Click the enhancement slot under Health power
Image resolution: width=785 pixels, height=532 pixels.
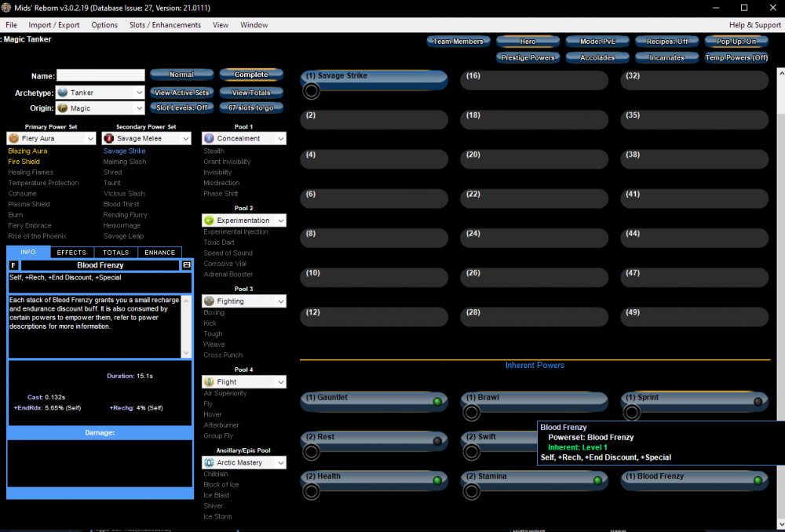pyautogui.click(x=312, y=491)
